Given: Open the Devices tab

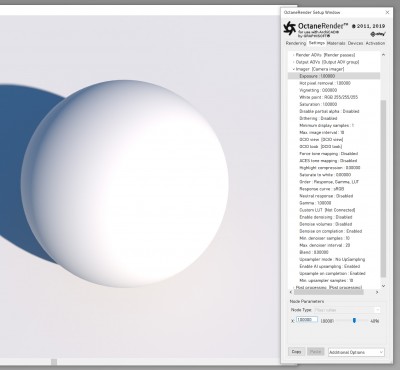Looking at the screenshot, I should [355, 43].
